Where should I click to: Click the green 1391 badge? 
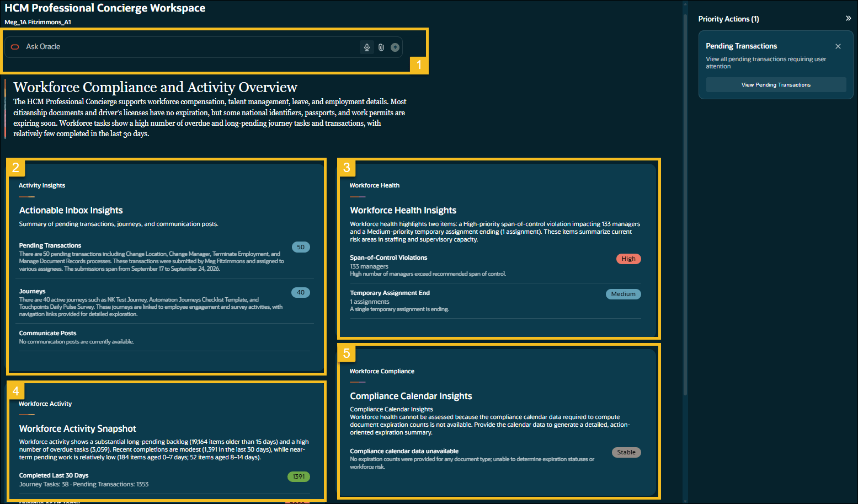(x=299, y=476)
